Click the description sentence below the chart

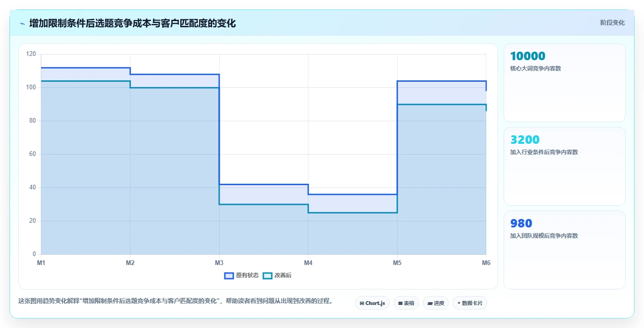pos(176,301)
